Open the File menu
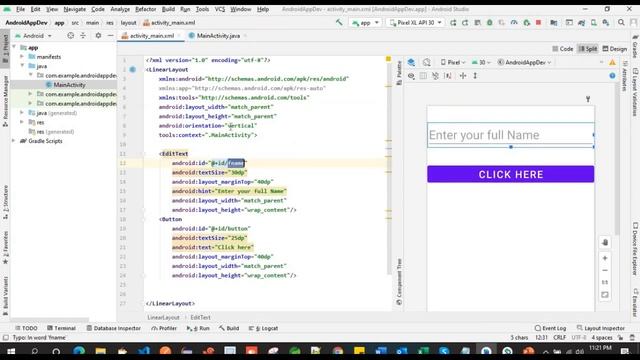 20,9
